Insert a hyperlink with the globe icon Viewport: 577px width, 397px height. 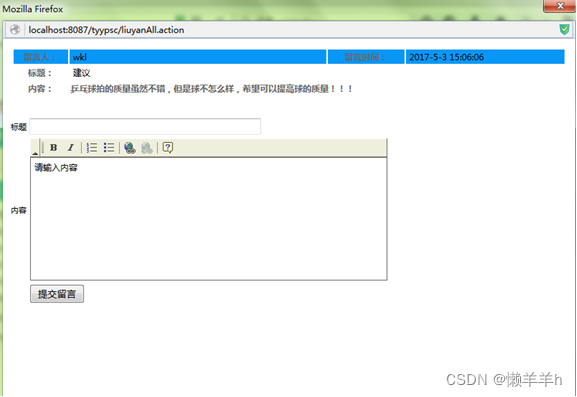coord(130,148)
